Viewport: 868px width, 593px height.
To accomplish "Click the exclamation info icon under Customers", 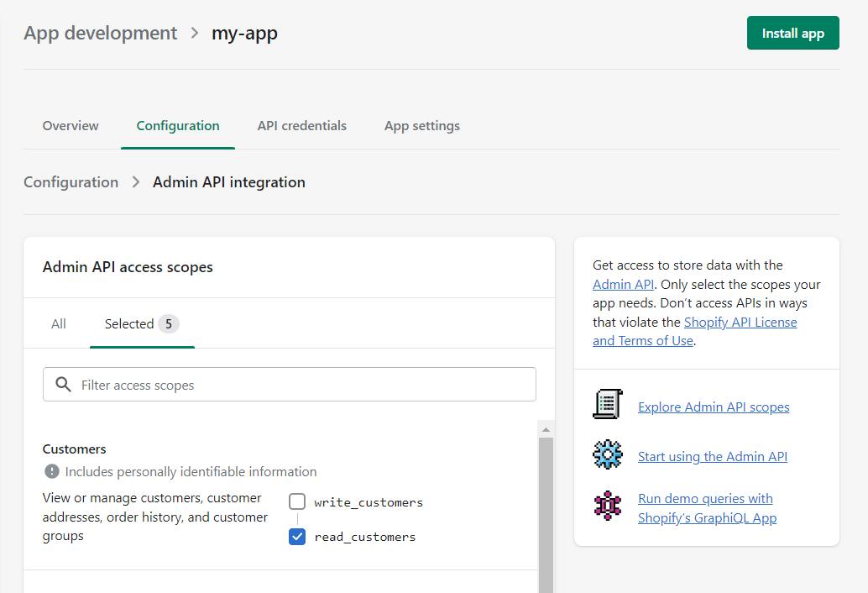I will (51, 471).
